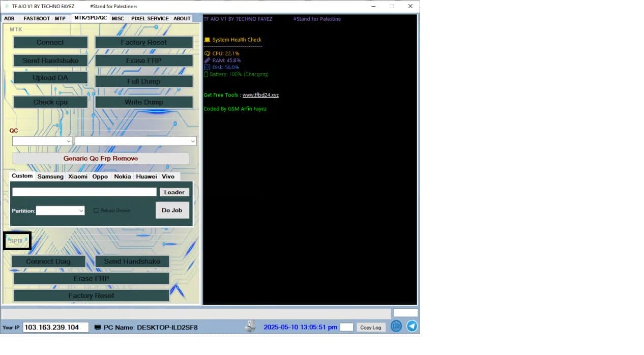Click the Upload DA button

click(x=50, y=78)
